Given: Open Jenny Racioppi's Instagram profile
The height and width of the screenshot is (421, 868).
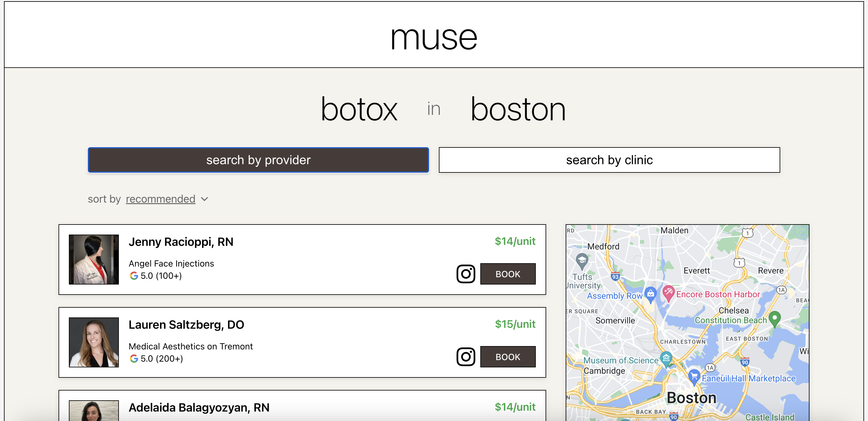Looking at the screenshot, I should pyautogui.click(x=466, y=274).
